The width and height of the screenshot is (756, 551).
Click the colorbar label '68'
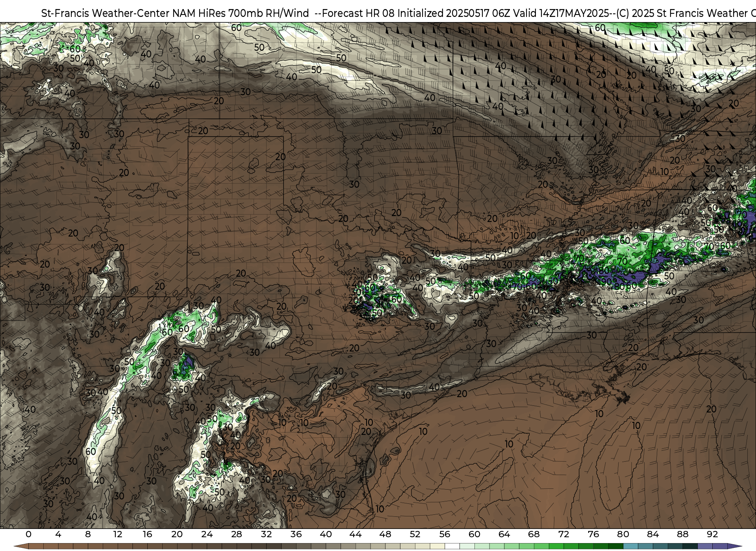(534, 534)
